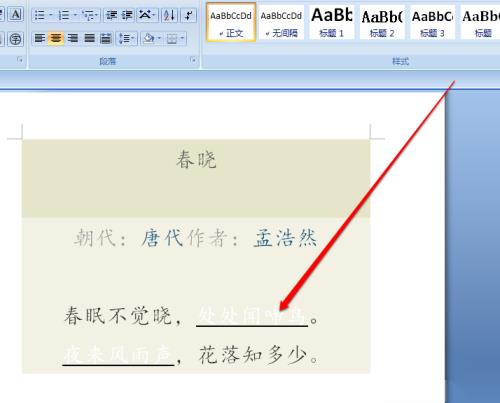
Task: Align text to the right
Action: pyautogui.click(x=73, y=39)
